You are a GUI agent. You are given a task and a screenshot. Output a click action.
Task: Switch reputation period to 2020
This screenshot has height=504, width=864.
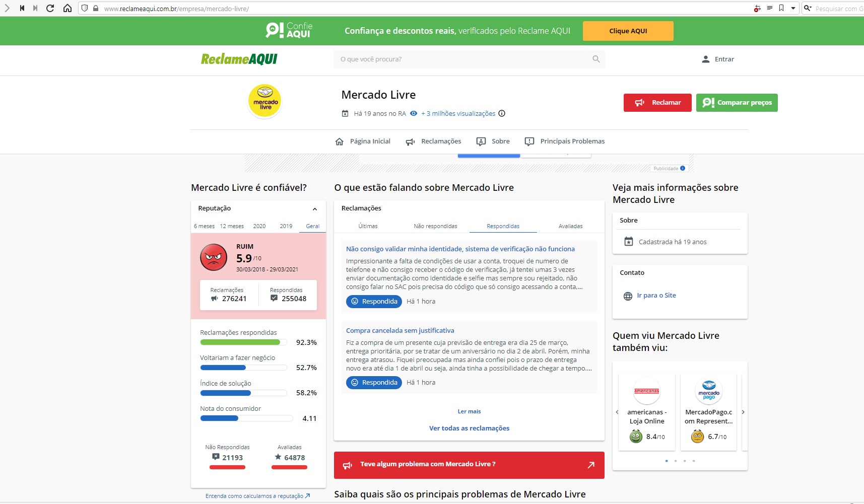click(259, 226)
